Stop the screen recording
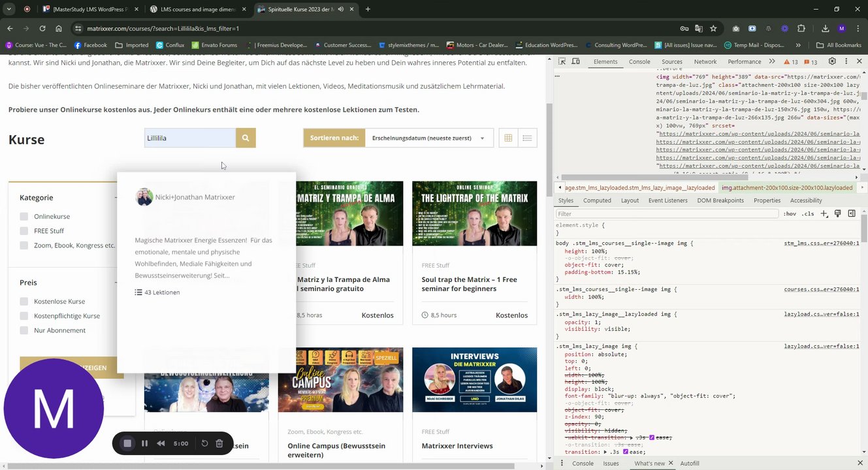Screen dimensions: 868x470 point(127,443)
